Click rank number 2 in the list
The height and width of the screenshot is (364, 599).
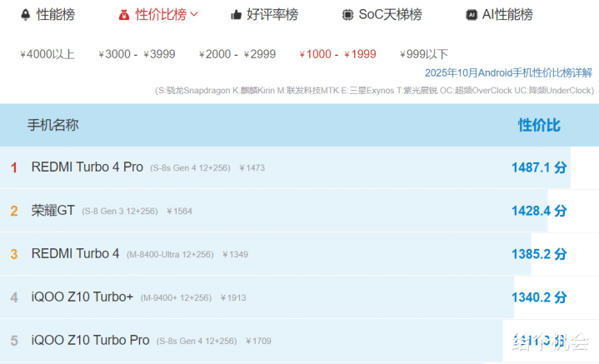point(14,211)
